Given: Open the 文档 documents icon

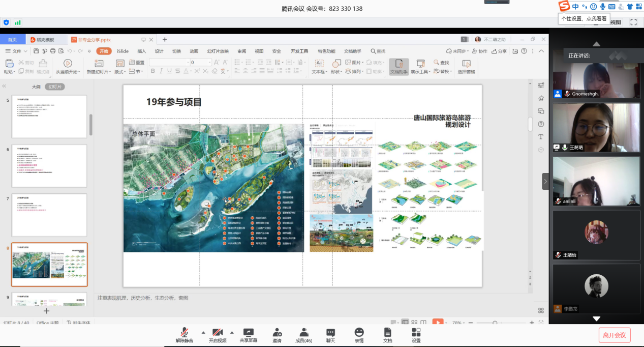Looking at the screenshot, I should point(387,332).
